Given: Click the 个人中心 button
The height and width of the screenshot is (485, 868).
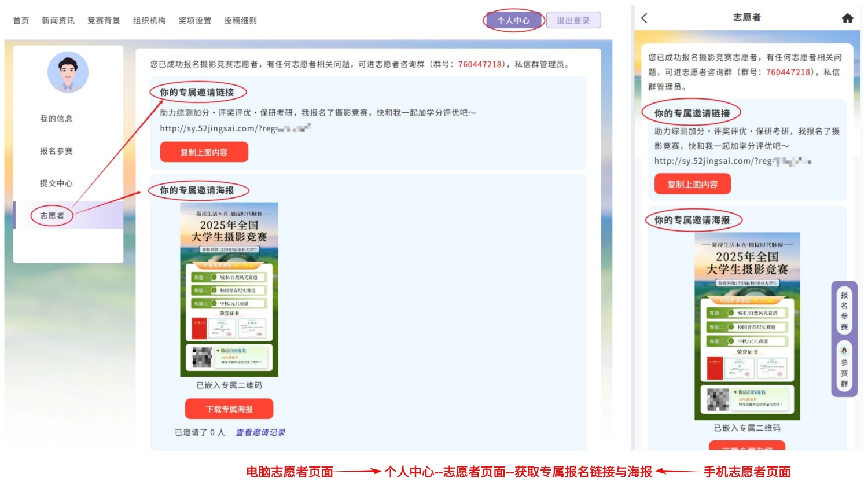Looking at the screenshot, I should 513,21.
